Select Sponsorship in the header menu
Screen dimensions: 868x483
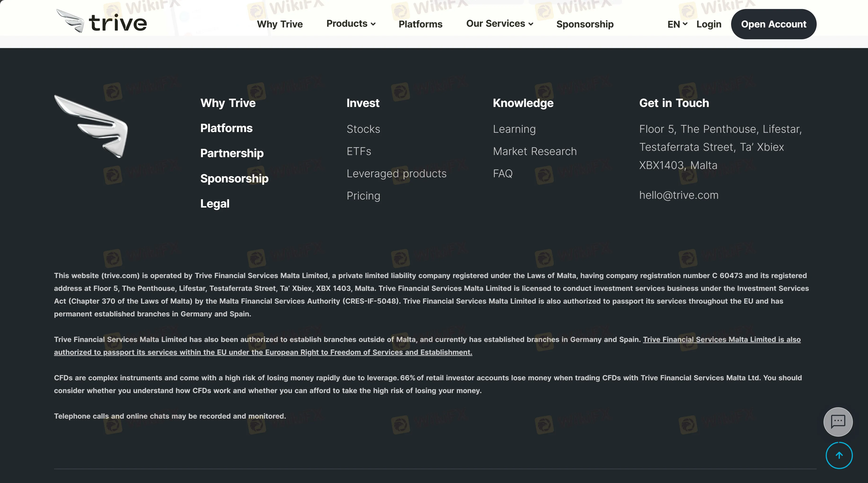[585, 24]
